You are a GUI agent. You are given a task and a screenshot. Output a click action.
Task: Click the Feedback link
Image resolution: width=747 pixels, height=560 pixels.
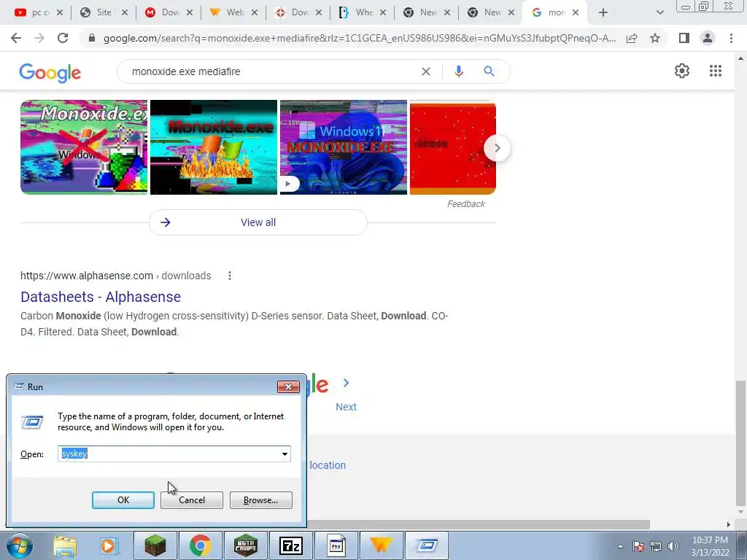pyautogui.click(x=466, y=204)
